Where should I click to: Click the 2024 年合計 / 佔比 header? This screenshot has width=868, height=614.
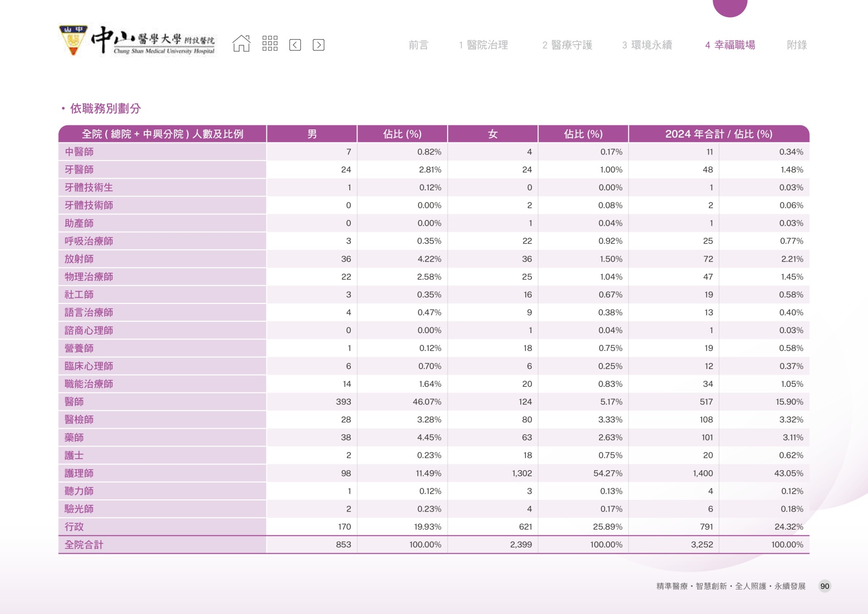coord(719,134)
